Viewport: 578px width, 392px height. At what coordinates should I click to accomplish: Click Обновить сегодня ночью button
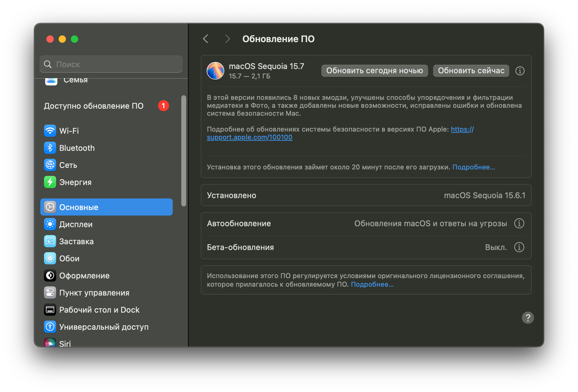pos(374,71)
